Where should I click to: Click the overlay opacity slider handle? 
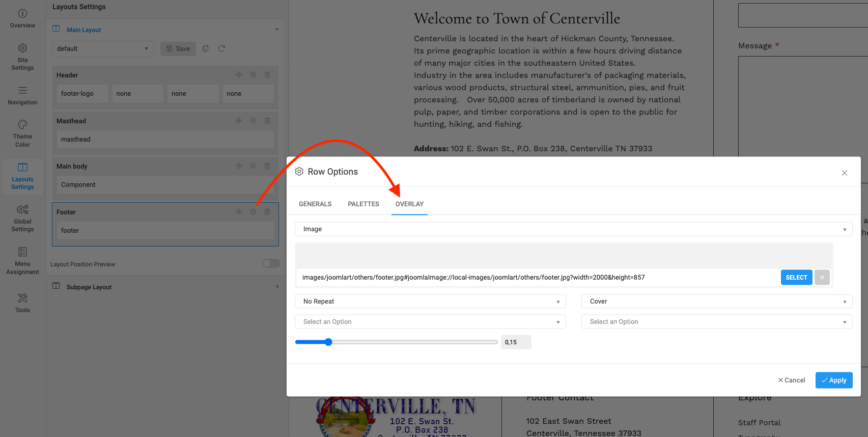point(328,342)
